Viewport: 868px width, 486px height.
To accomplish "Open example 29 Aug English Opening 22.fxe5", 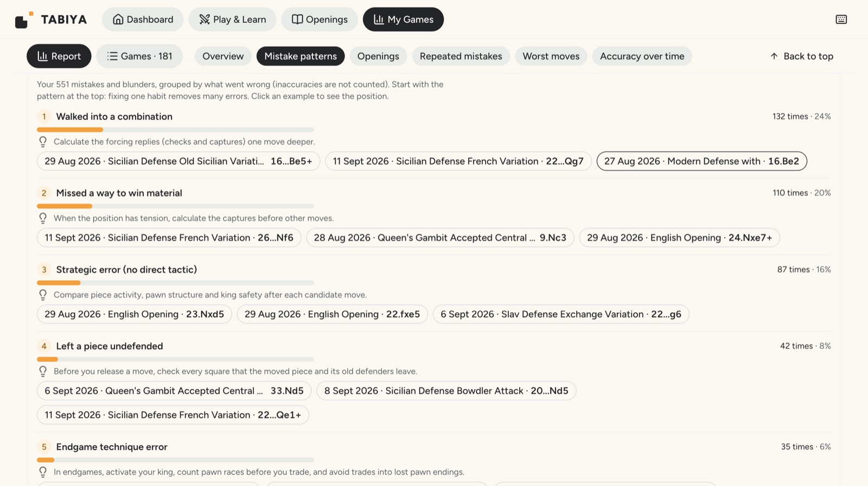I will pos(332,314).
